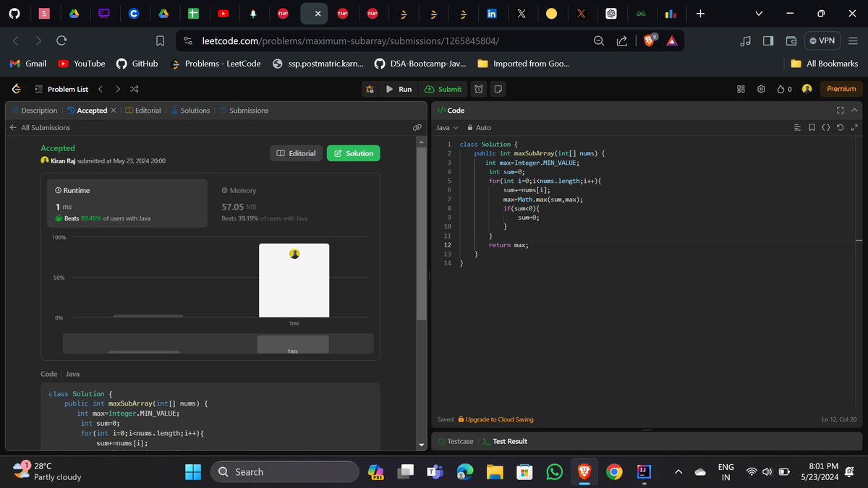Go to the previous problem arrow
The width and height of the screenshot is (868, 488).
click(101, 89)
